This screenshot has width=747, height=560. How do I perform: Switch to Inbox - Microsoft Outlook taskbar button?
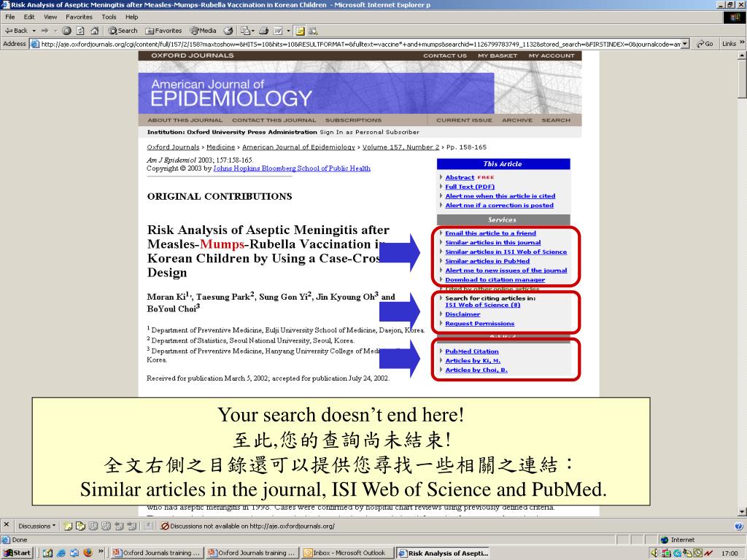coord(347,553)
